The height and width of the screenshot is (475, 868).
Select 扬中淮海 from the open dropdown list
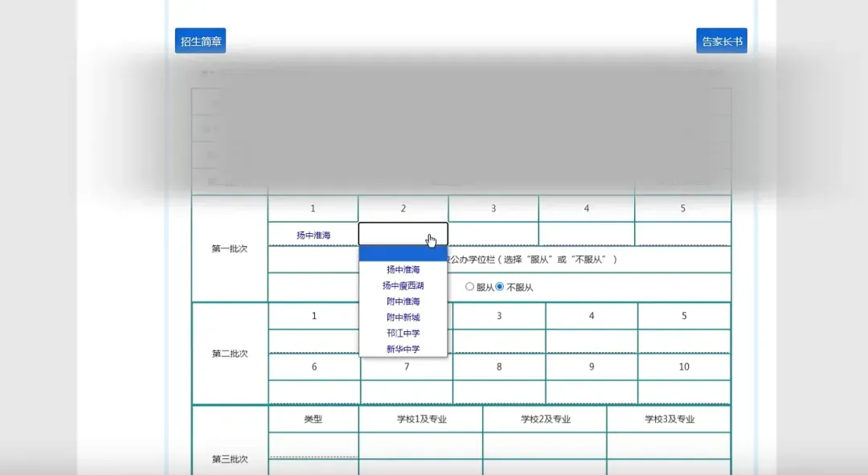(403, 269)
